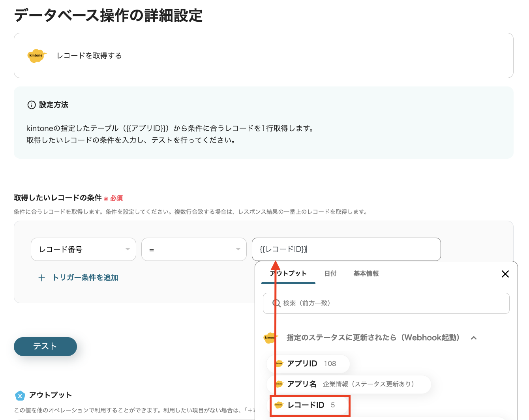This screenshot has width=529, height=420.
Task: Click the magnifier icon in the search box
Action: coord(276,303)
